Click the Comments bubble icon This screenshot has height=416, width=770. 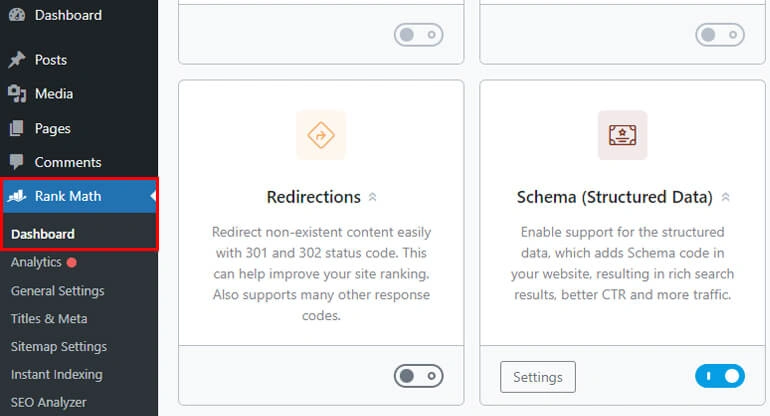coord(16,162)
